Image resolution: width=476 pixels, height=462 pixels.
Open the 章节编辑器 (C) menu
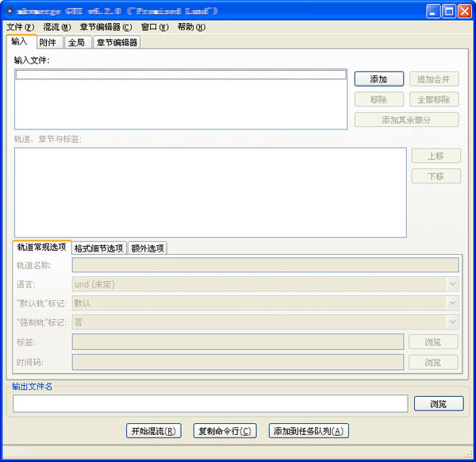click(106, 27)
